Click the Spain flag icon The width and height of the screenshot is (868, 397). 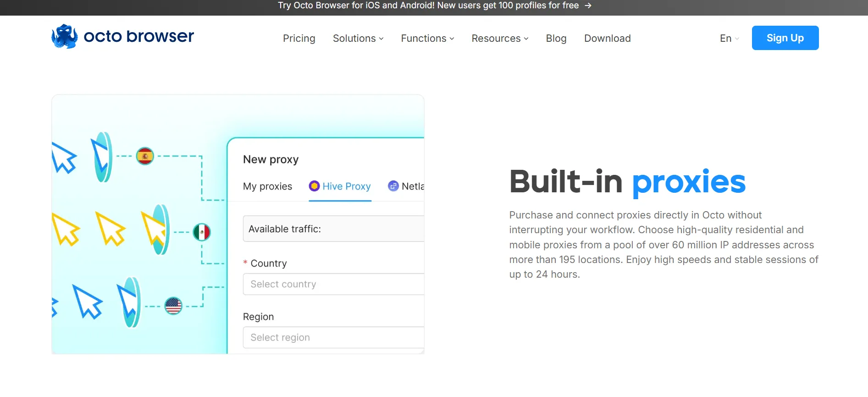[145, 156]
